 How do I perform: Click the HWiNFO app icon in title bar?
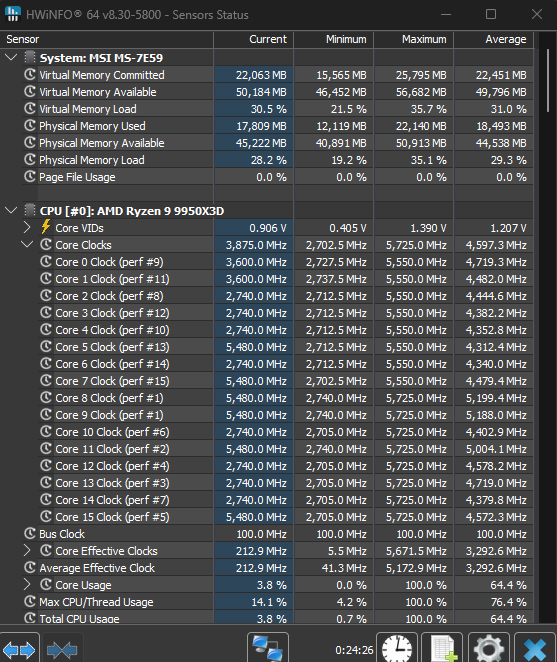tap(13, 14)
